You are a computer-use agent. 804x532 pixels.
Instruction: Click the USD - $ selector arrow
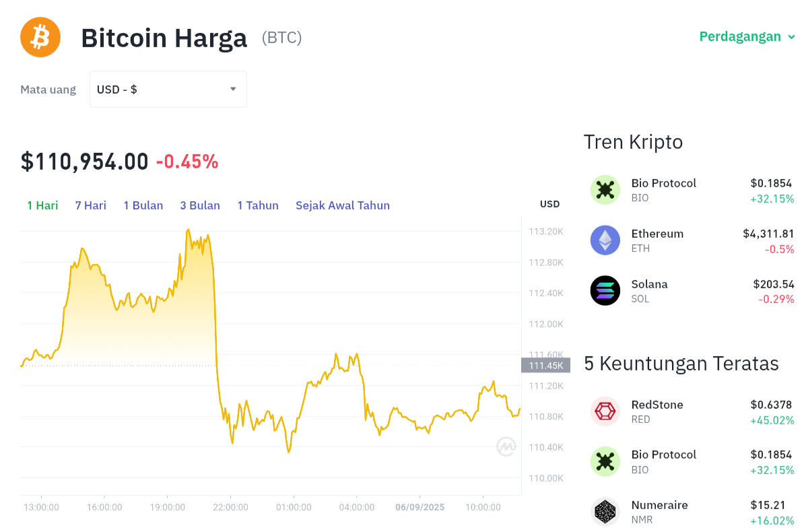[232, 89]
